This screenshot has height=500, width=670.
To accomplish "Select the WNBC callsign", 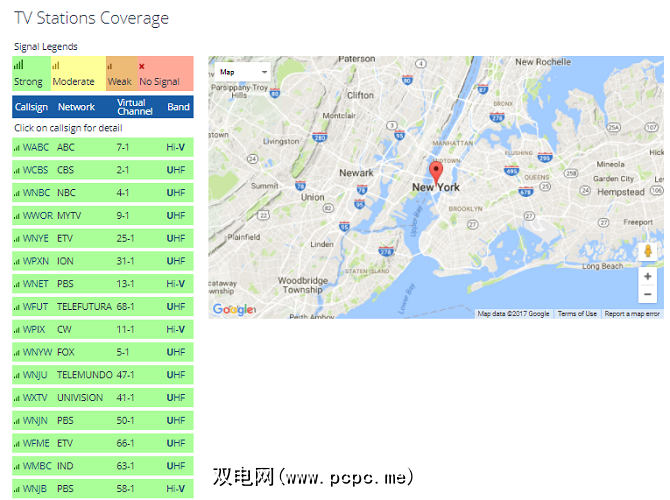I will click(x=36, y=193).
